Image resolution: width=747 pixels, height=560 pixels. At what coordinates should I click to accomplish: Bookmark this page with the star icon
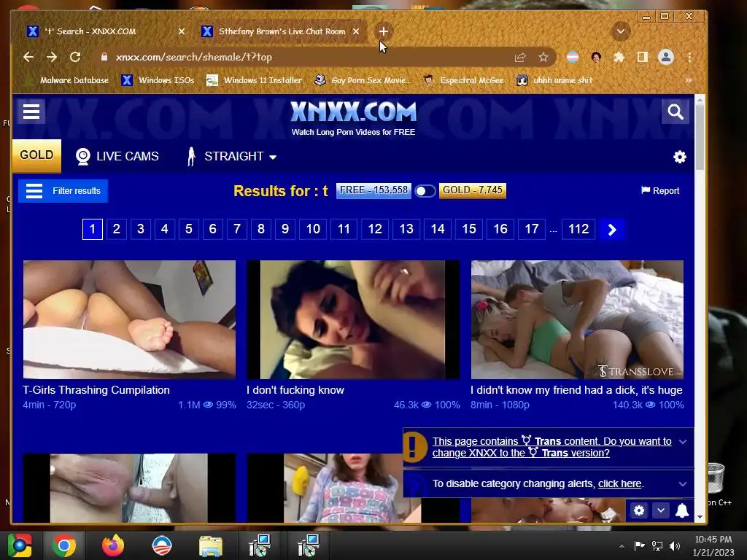(543, 58)
